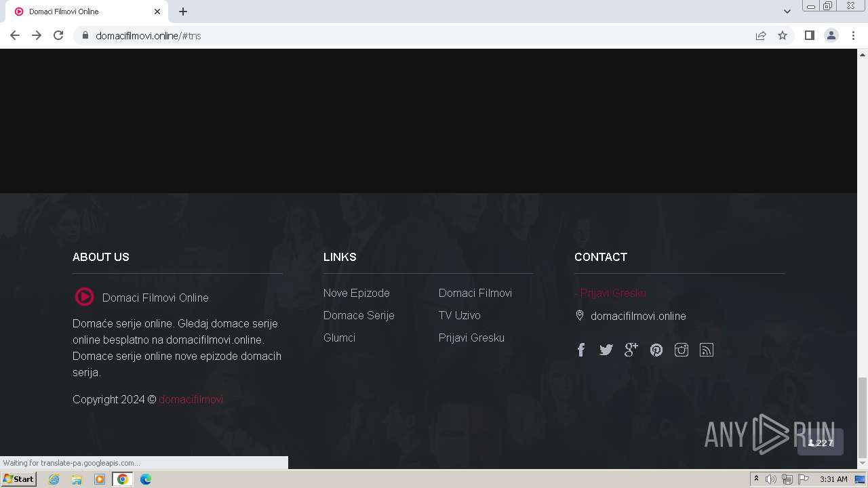This screenshot has width=868, height=488.
Task: Click the vertical page scrollbar thumb
Action: point(863,418)
